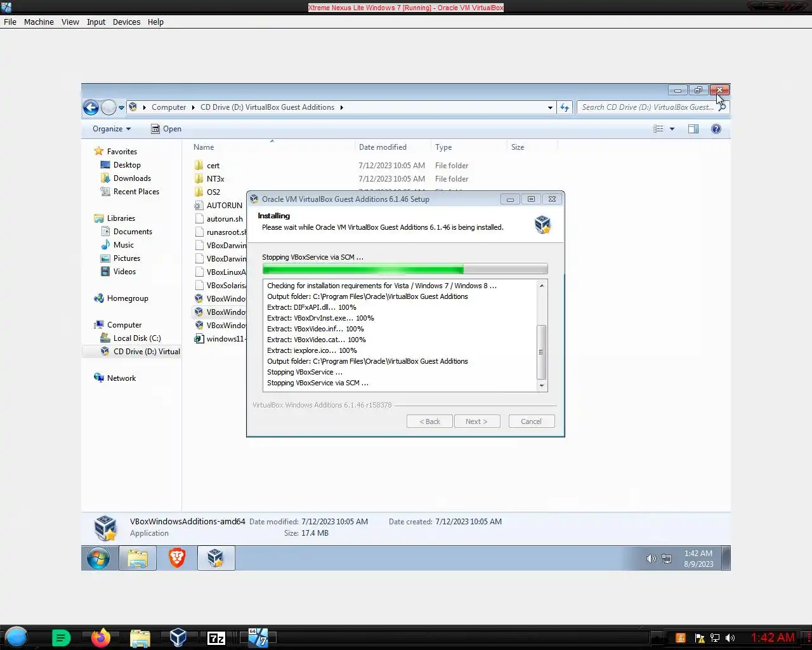Click the install log scrollbar thumb
Image resolution: width=812 pixels, height=650 pixels.
[x=541, y=352]
